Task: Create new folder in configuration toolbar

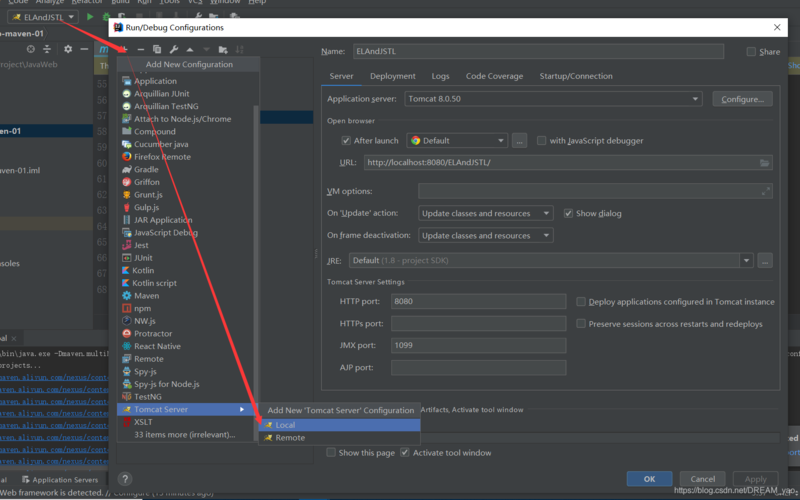Action: point(223,49)
